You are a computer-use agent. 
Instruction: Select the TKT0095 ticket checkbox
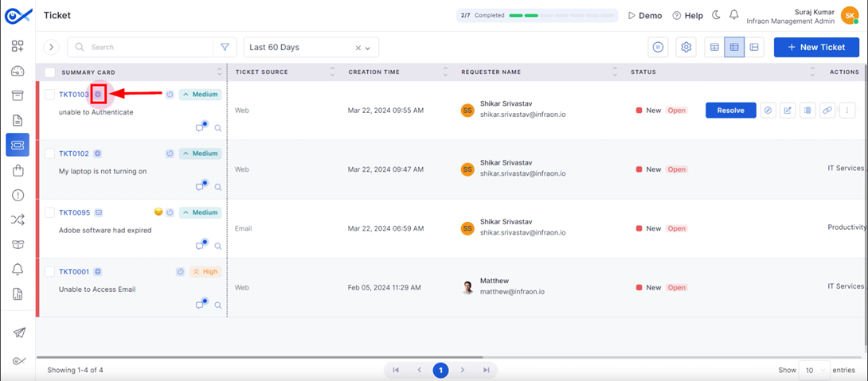click(x=50, y=212)
